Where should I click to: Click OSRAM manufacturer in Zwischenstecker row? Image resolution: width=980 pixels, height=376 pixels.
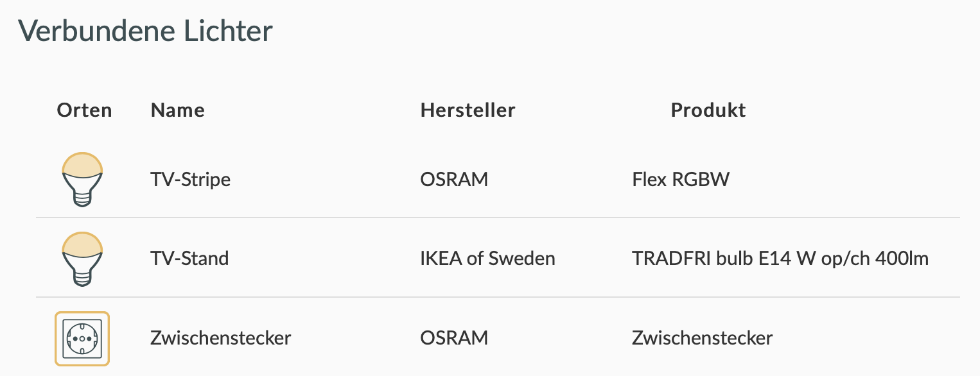454,338
